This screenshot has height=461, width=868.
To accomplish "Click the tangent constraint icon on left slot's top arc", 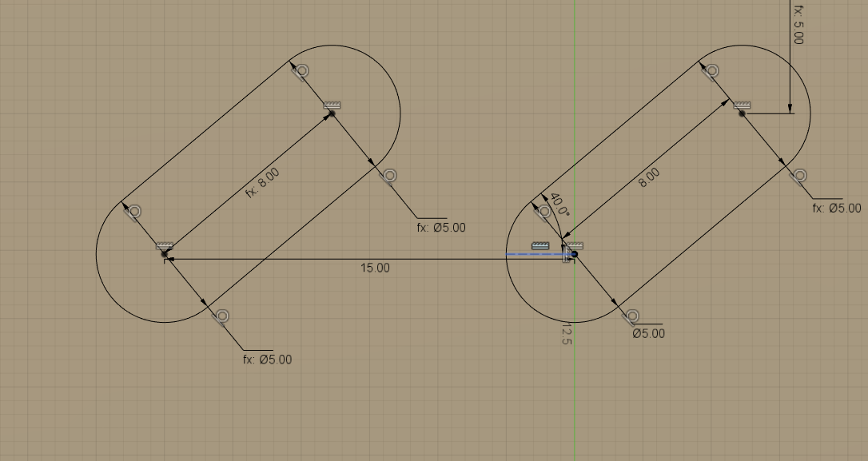I will click(302, 72).
